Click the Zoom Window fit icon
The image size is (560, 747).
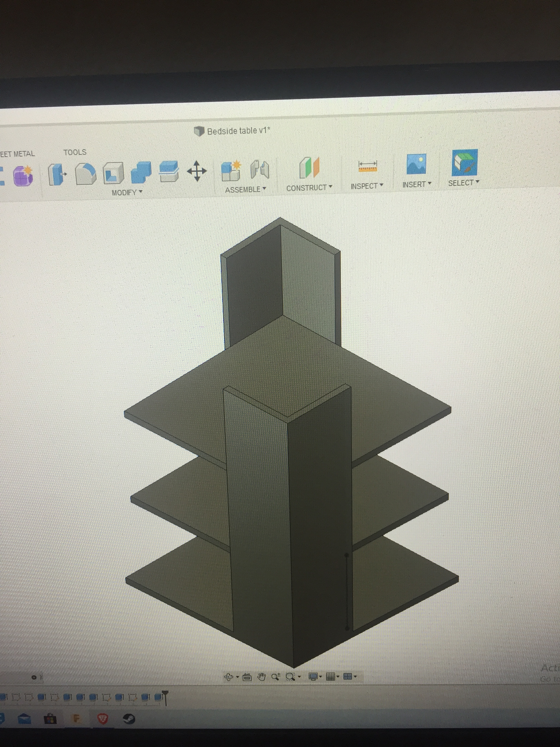290,677
